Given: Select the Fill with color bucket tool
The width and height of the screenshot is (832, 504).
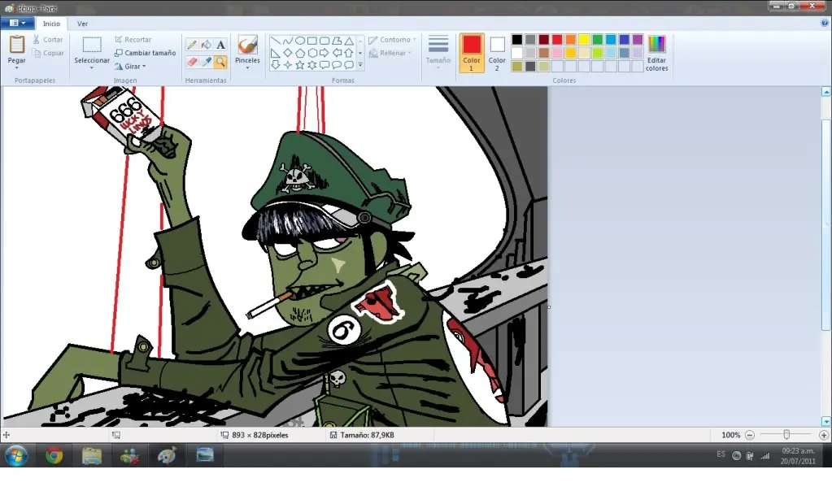Looking at the screenshot, I should (207, 45).
